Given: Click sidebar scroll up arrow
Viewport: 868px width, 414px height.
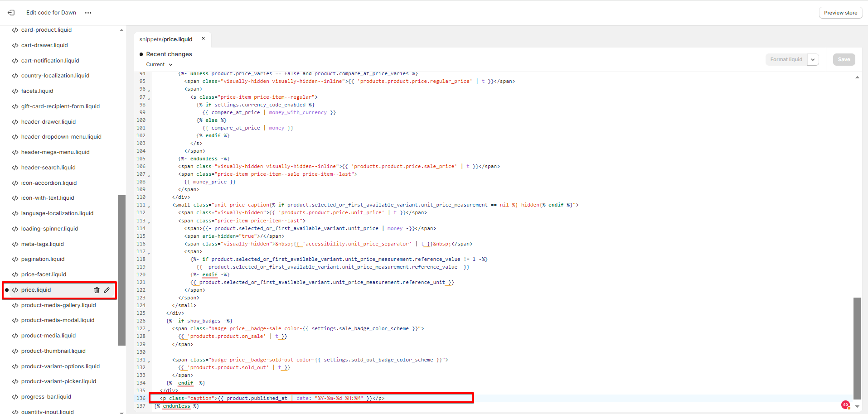Looking at the screenshot, I should 121,30.
